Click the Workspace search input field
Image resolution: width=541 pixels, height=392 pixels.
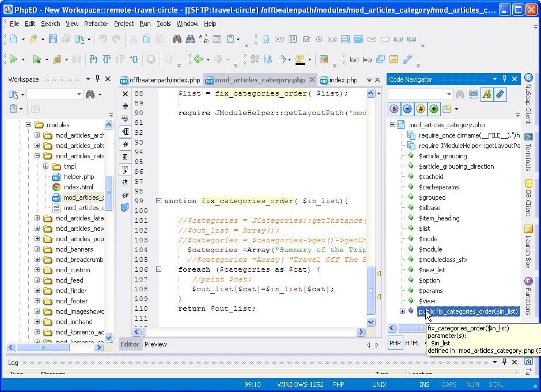click(51, 94)
